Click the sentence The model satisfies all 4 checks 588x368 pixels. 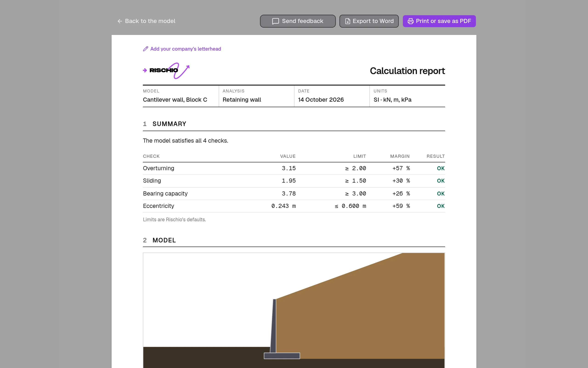tap(185, 141)
